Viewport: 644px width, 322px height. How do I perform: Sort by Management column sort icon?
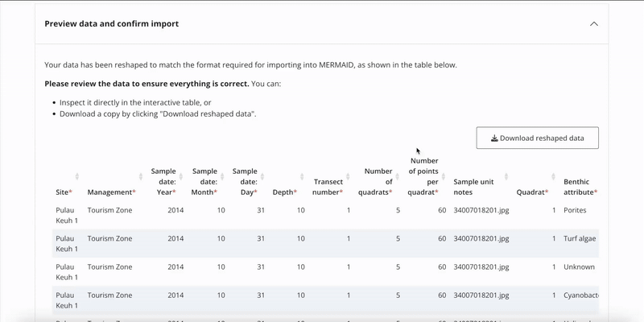(x=141, y=176)
